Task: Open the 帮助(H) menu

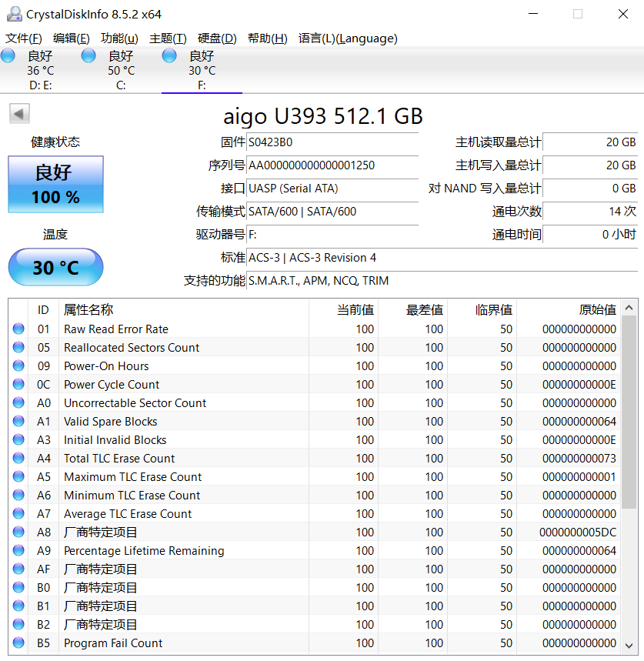Action: coord(268,38)
